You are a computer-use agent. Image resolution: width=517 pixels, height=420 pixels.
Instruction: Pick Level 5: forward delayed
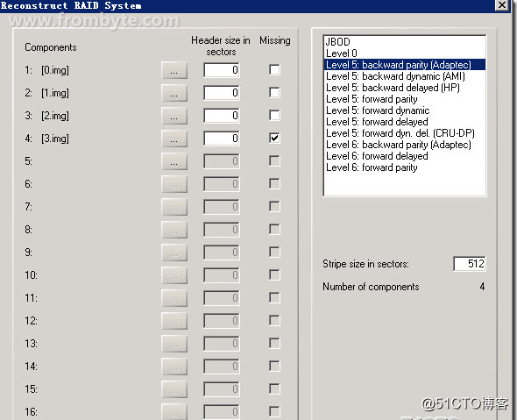tap(405, 122)
